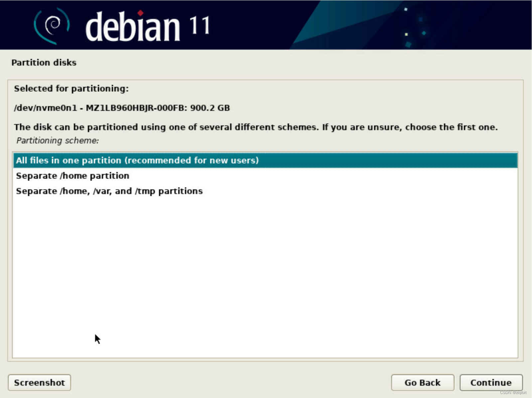Pick 'Separate /home, /var, and /tmp partitions'
This screenshot has width=532, height=398.
[x=265, y=191]
